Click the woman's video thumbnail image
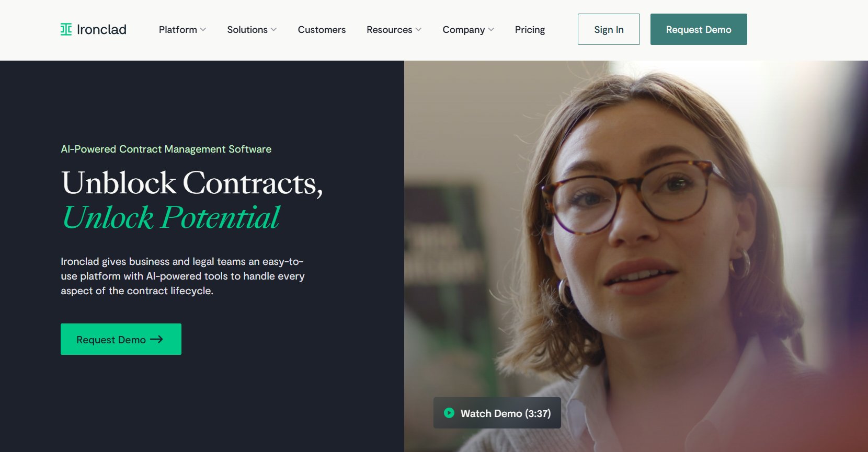868x452 pixels. pyautogui.click(x=636, y=256)
